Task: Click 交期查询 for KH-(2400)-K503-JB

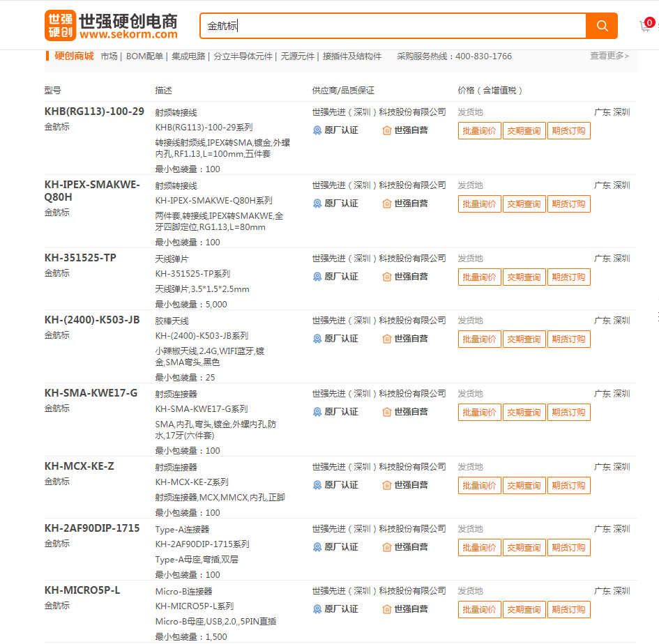Action: tap(524, 339)
